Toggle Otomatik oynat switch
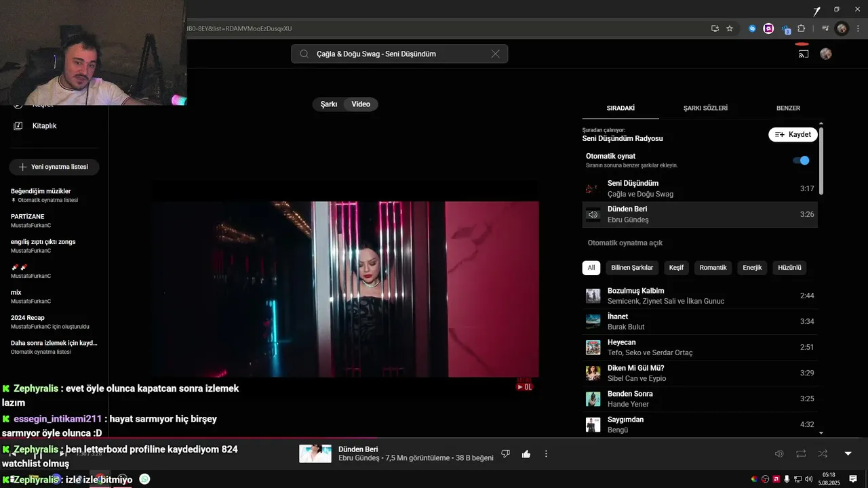The height and width of the screenshot is (488, 868). point(801,161)
